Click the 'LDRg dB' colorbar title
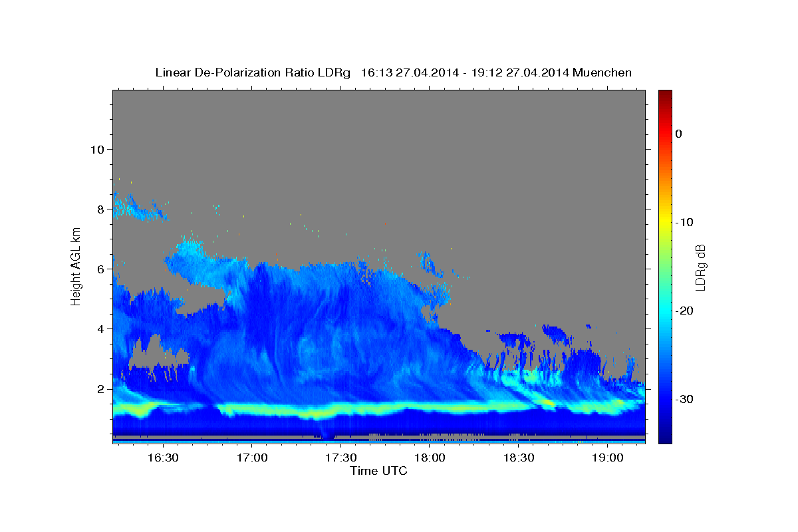 [x=700, y=267]
